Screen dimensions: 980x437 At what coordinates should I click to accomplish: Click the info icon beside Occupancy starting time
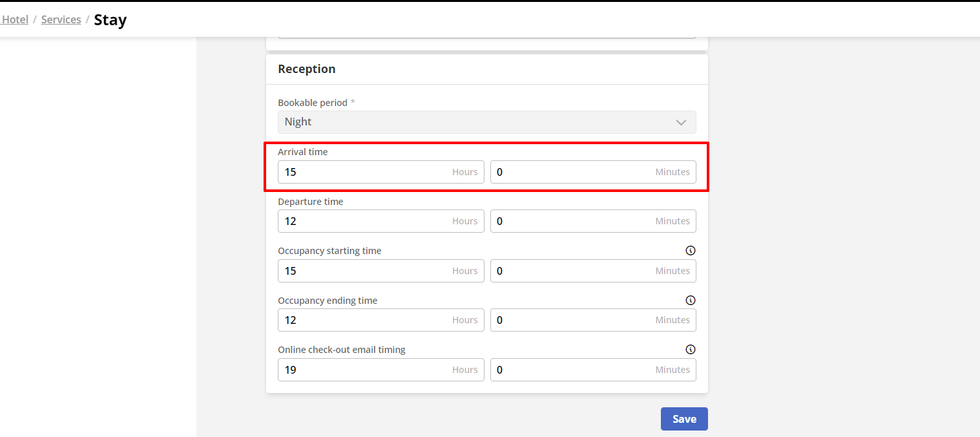point(690,250)
